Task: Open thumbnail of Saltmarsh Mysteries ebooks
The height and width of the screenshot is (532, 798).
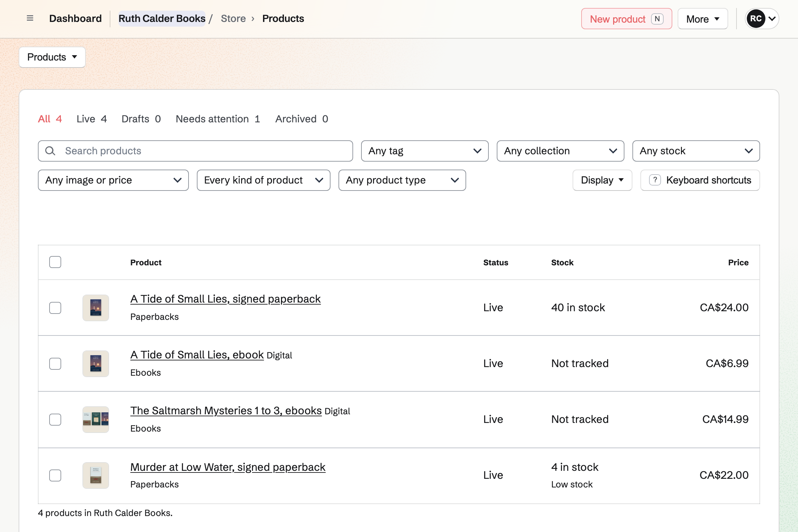Action: [96, 420]
